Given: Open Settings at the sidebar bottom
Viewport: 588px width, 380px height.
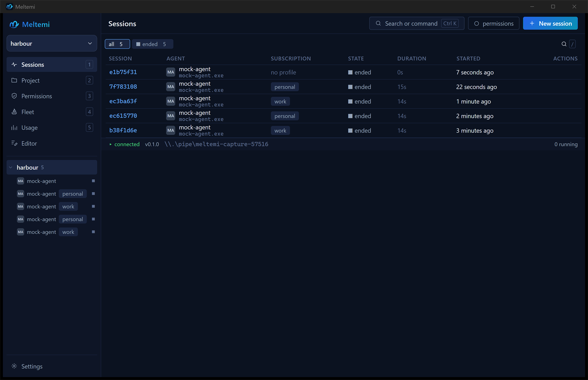Looking at the screenshot, I should tap(52, 366).
